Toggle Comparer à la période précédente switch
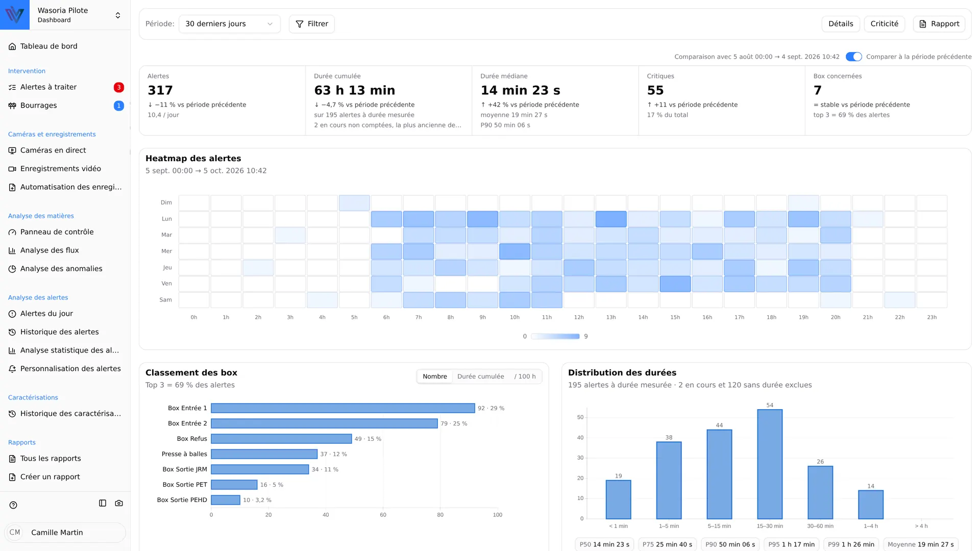980x551 pixels. pos(853,57)
